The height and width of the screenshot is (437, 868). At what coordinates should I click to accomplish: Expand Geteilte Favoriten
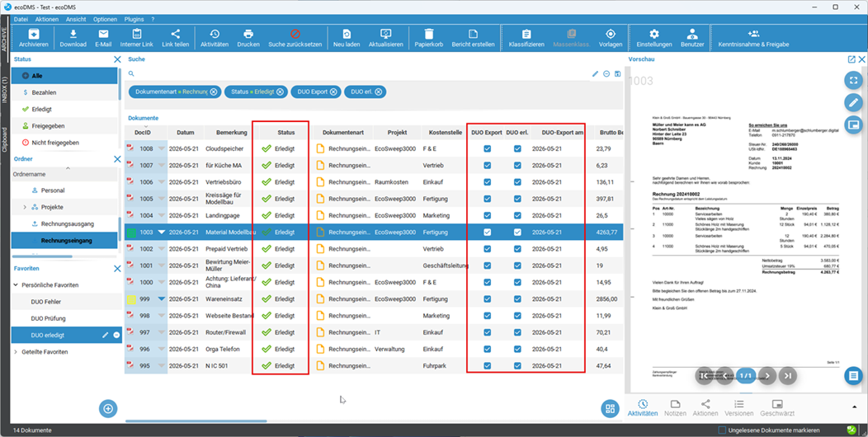(x=16, y=352)
